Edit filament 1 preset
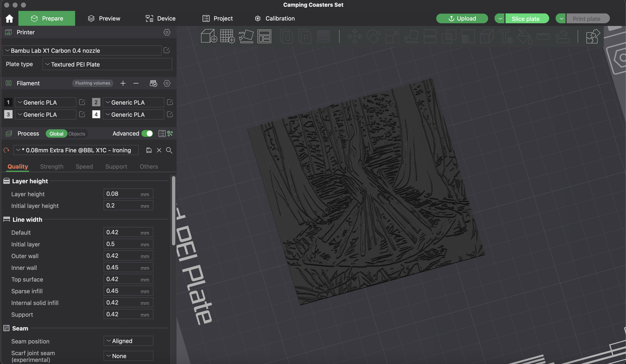Image resolution: width=626 pixels, height=364 pixels. [82, 102]
